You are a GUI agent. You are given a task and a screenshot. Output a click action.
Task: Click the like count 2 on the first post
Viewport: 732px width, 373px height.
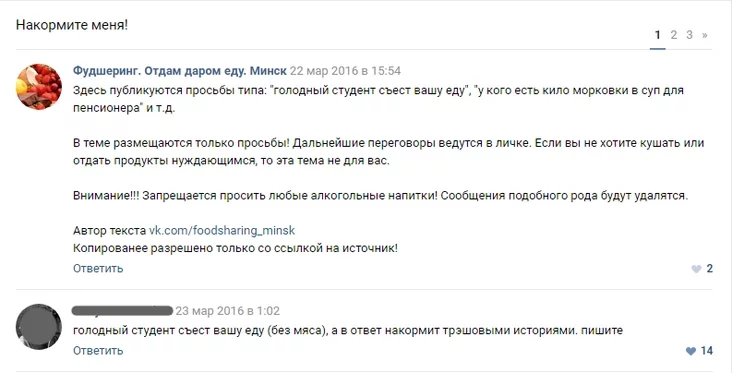[710, 268]
